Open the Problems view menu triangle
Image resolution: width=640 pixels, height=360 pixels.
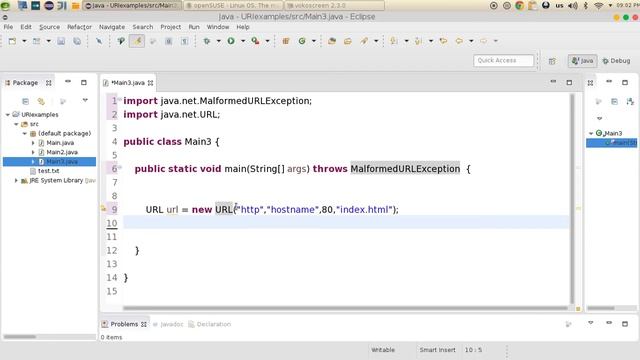pyautogui.click(x=591, y=323)
